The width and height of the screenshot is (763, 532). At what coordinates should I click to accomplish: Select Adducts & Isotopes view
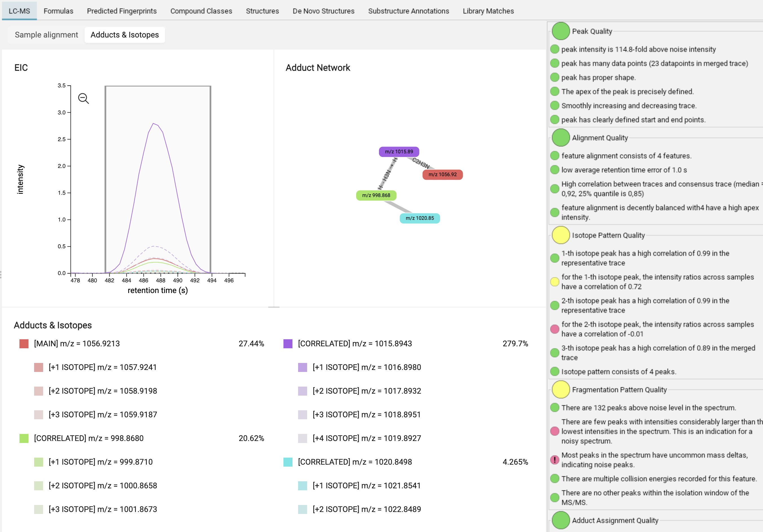125,35
